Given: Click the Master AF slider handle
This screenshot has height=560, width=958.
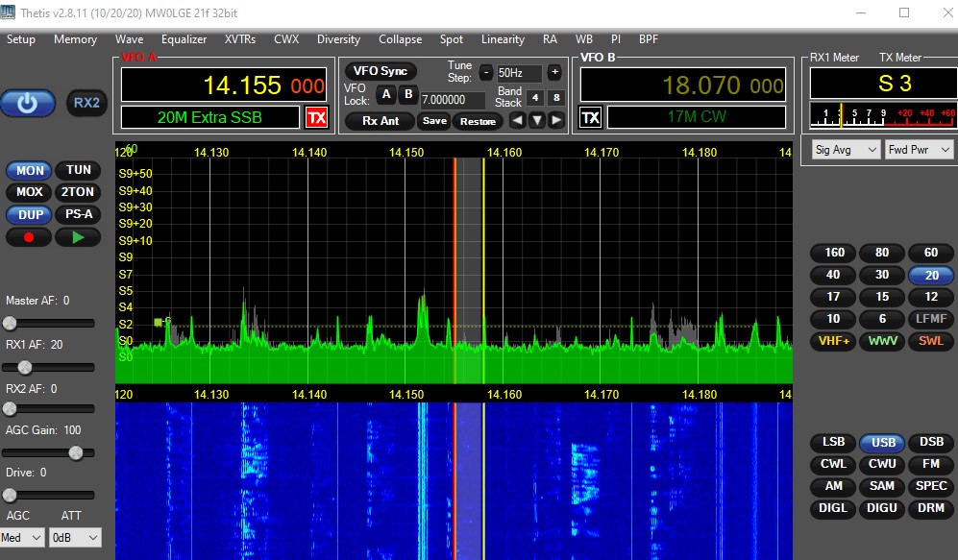Looking at the screenshot, I should click(x=10, y=323).
